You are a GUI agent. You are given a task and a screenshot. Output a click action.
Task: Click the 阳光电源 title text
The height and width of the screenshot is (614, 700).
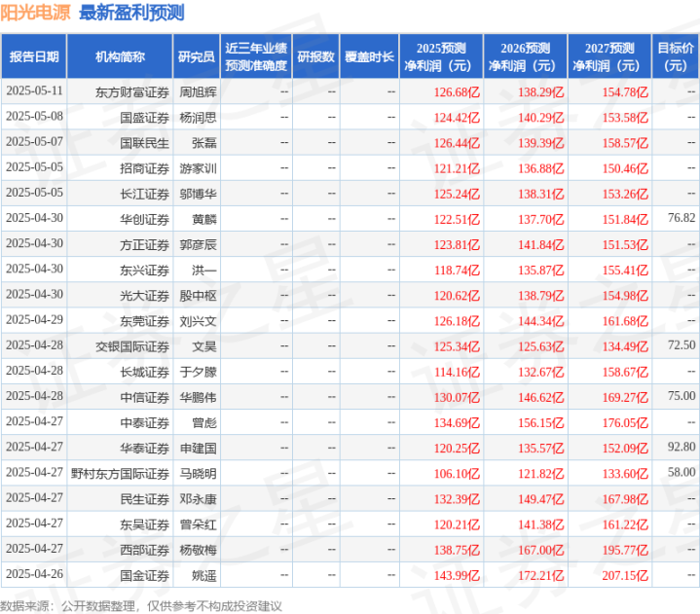(35, 13)
